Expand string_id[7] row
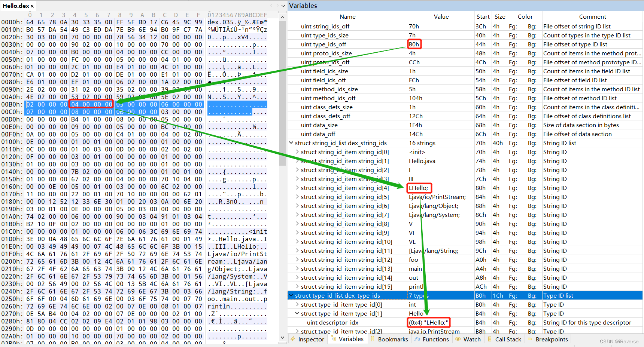The height and width of the screenshot is (347, 644). (x=297, y=215)
